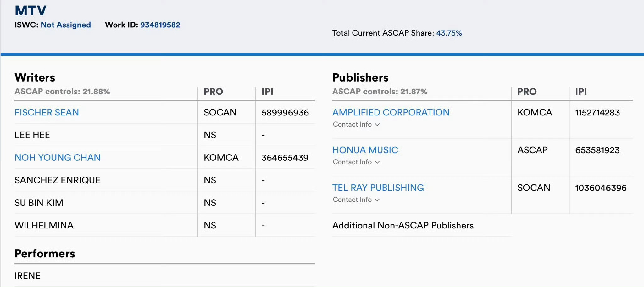644x287 pixels.
Task: Click IPI number 589996936
Action: [285, 112]
